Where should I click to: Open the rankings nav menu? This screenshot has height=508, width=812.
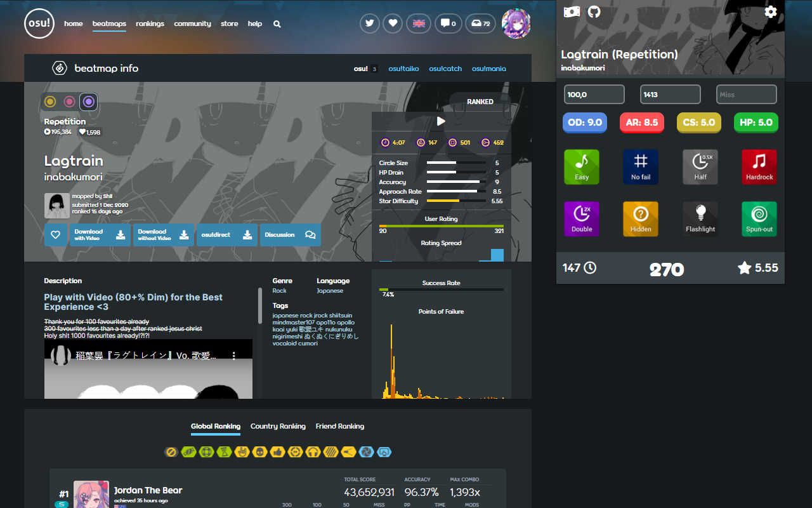[x=150, y=24]
